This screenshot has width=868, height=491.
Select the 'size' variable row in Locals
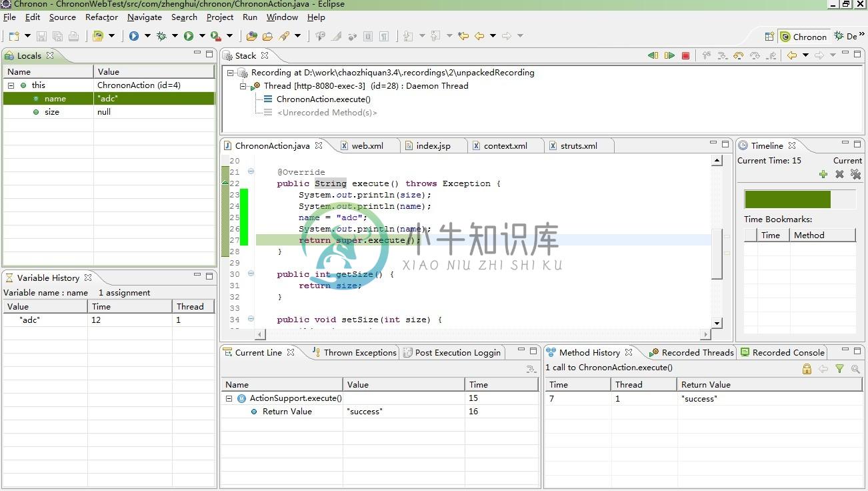tap(109, 112)
